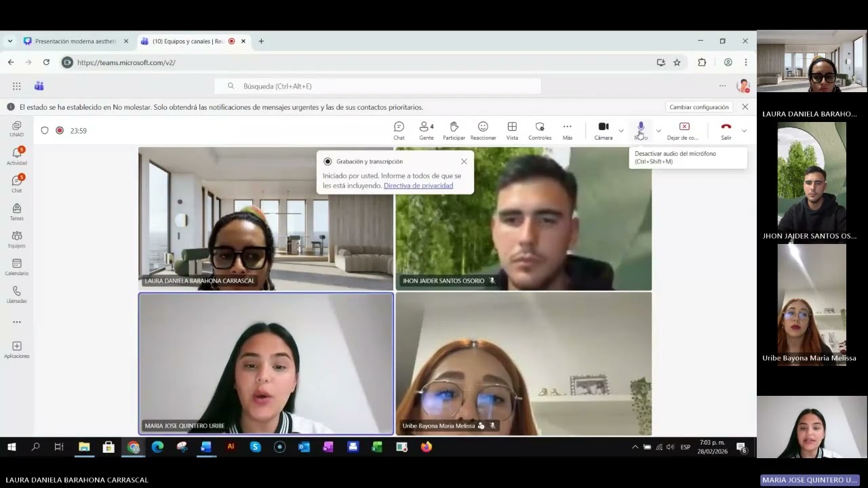Open Directiva de privacidad link
Screen dimensions: 868x488
(418, 186)
